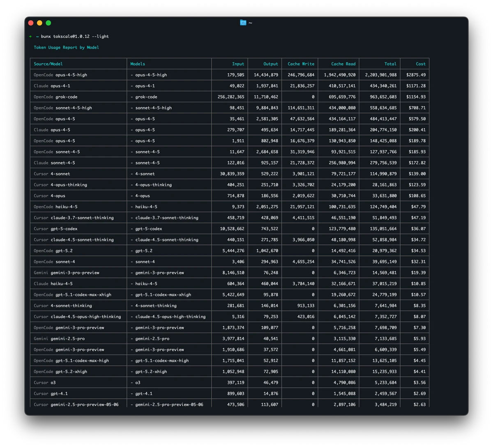Click the 'Output' column header
The image size is (493, 448).
click(x=271, y=64)
